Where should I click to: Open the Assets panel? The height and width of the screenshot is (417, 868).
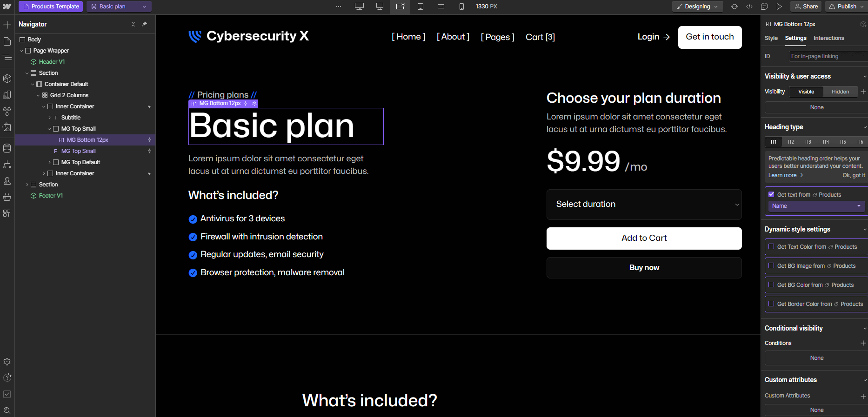[7, 127]
